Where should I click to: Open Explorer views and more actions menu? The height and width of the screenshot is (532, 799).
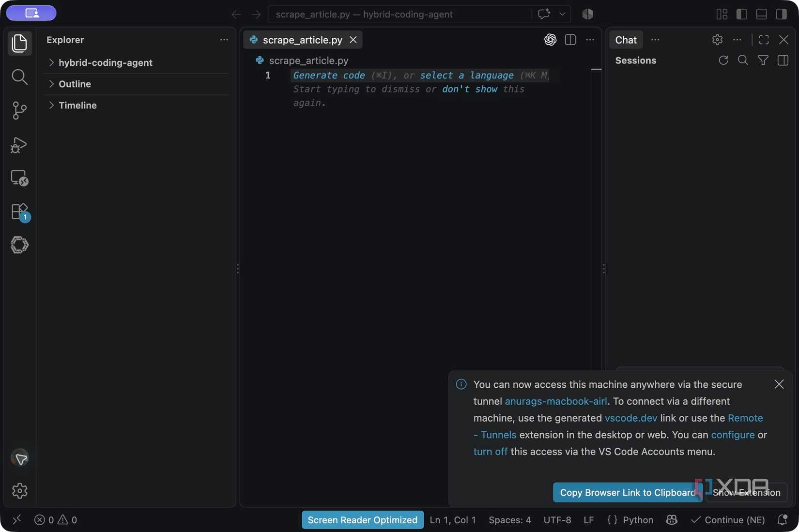point(224,40)
